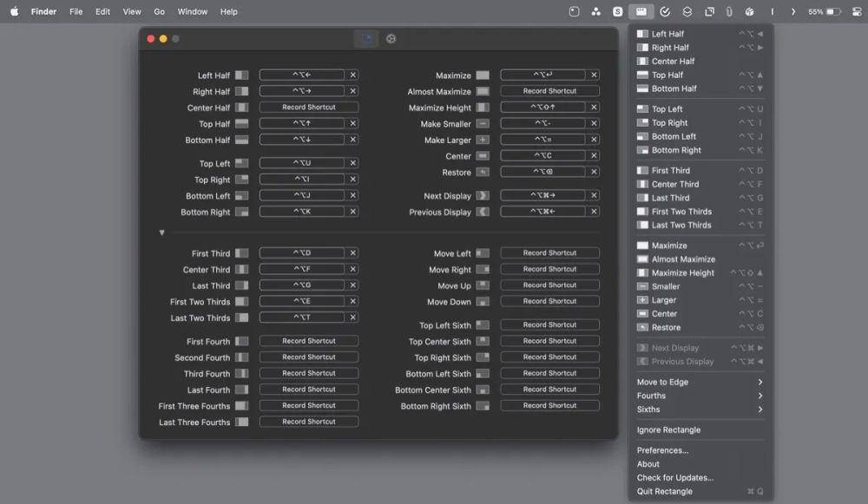868x504 pixels.
Task: Click the Maximize Height shortcut field
Action: click(x=543, y=108)
